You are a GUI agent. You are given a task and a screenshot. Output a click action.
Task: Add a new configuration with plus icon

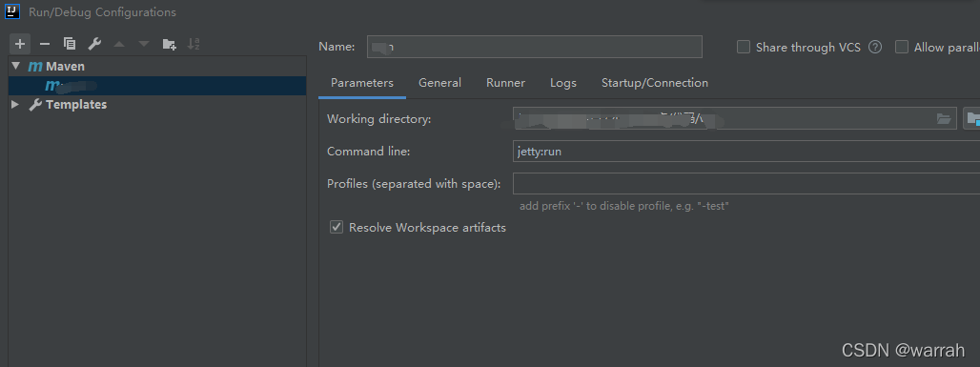coord(20,44)
